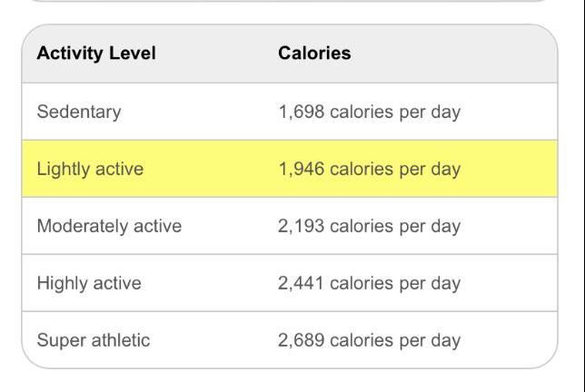
Task: Select the Super athletic label
Action: 94,340
